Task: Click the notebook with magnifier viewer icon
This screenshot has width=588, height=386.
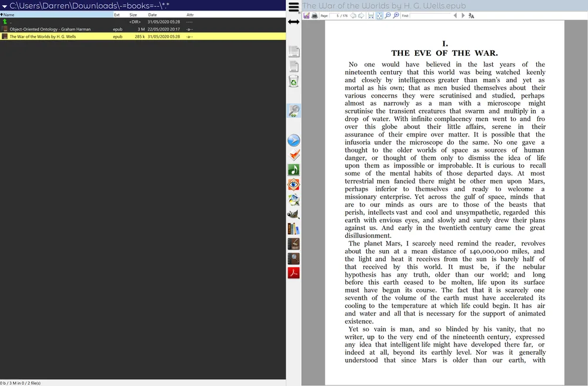Action: [x=293, y=258]
